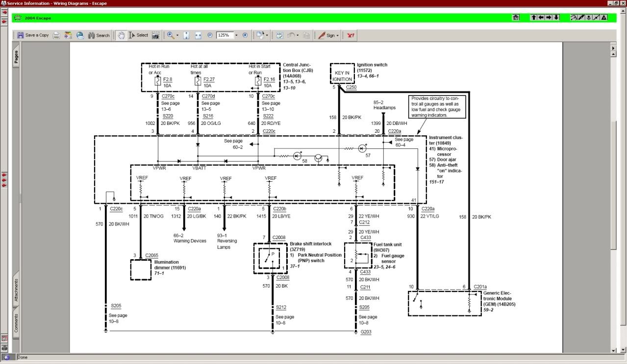Screen dimensions: 627x364
Task: Activate the text Select tool
Action: pyautogui.click(x=138, y=35)
